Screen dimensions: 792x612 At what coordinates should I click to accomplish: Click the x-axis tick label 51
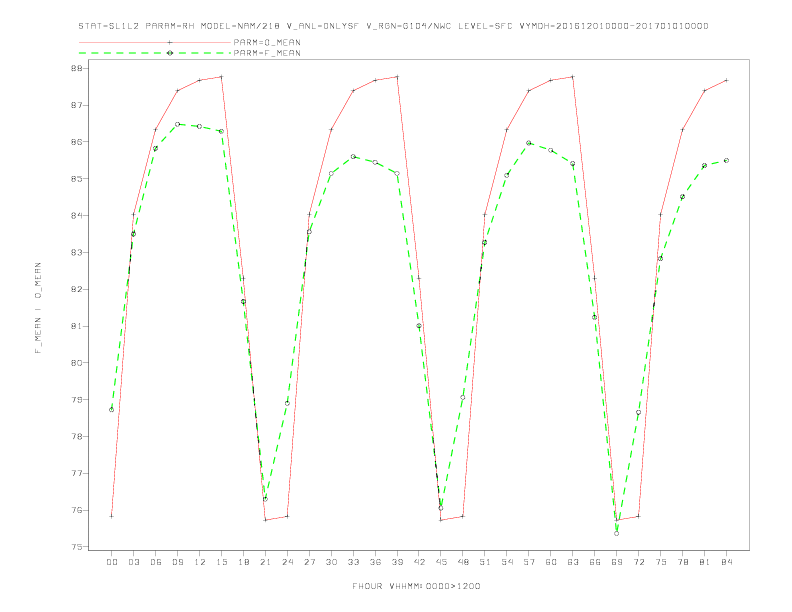pyautogui.click(x=485, y=562)
